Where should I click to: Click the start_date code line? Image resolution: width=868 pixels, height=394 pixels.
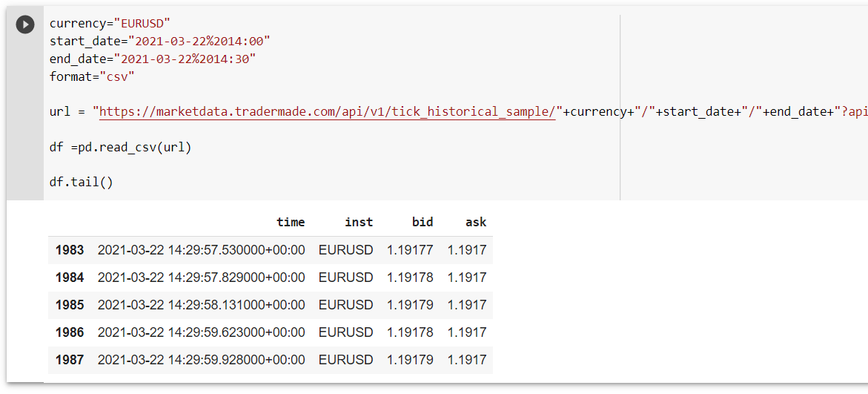coord(159,41)
